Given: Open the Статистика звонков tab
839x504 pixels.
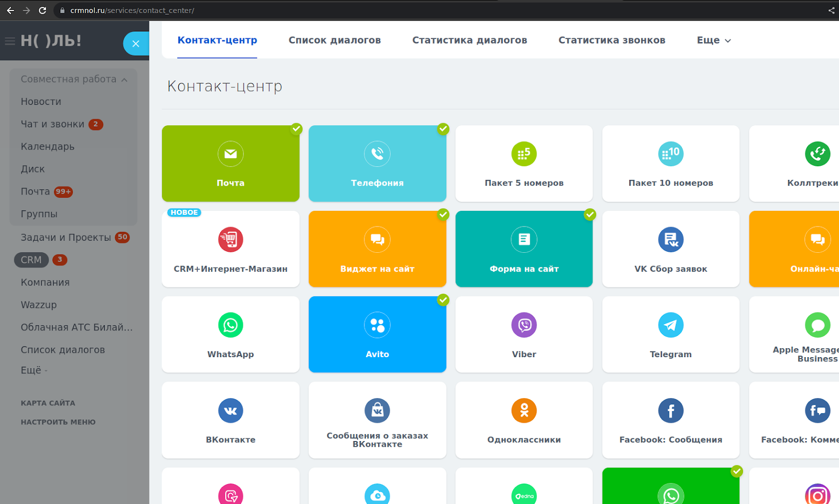Looking at the screenshot, I should coord(612,40).
